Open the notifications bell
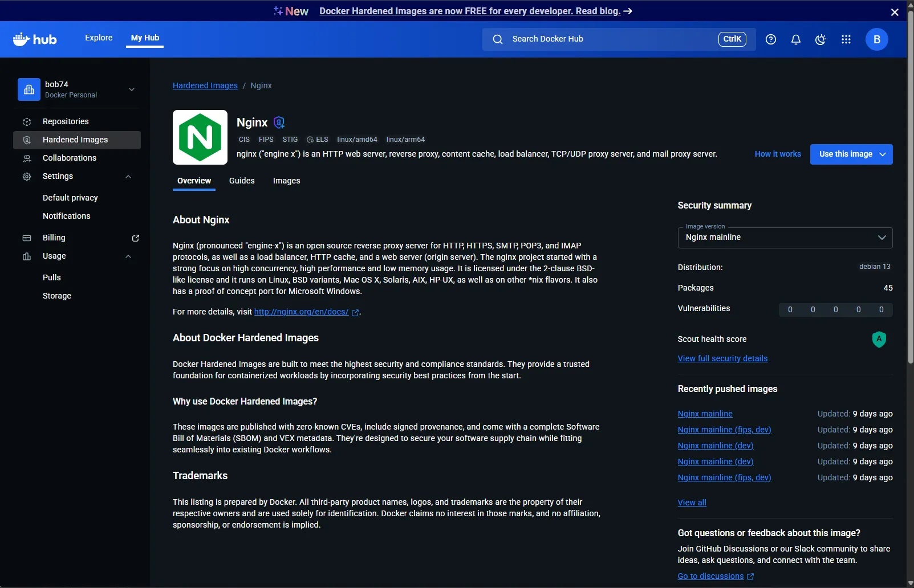Image resolution: width=914 pixels, height=588 pixels. tap(795, 39)
